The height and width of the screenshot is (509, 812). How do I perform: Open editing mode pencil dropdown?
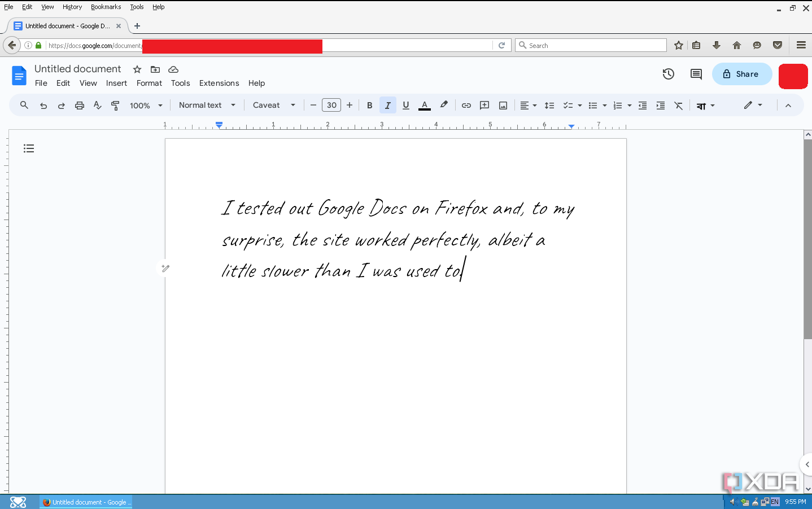tap(753, 105)
